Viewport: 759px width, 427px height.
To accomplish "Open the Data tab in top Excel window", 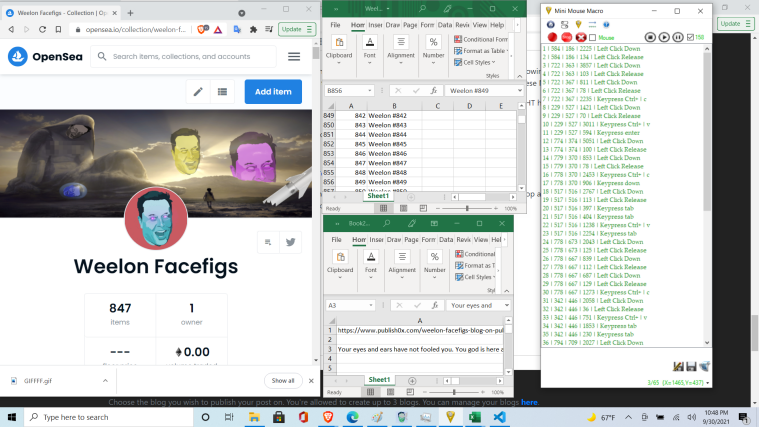I will pyautogui.click(x=444, y=25).
